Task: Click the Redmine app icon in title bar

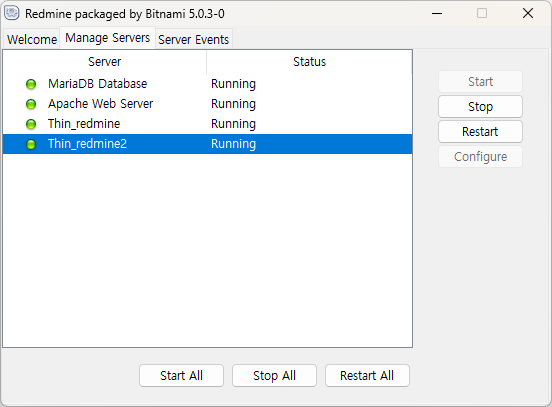Action: tap(12, 13)
